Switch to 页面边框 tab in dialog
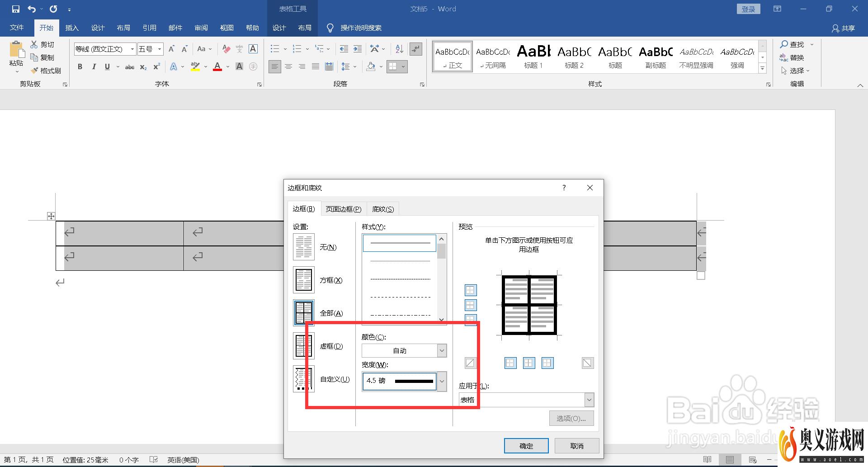The image size is (868, 467). [x=344, y=209]
